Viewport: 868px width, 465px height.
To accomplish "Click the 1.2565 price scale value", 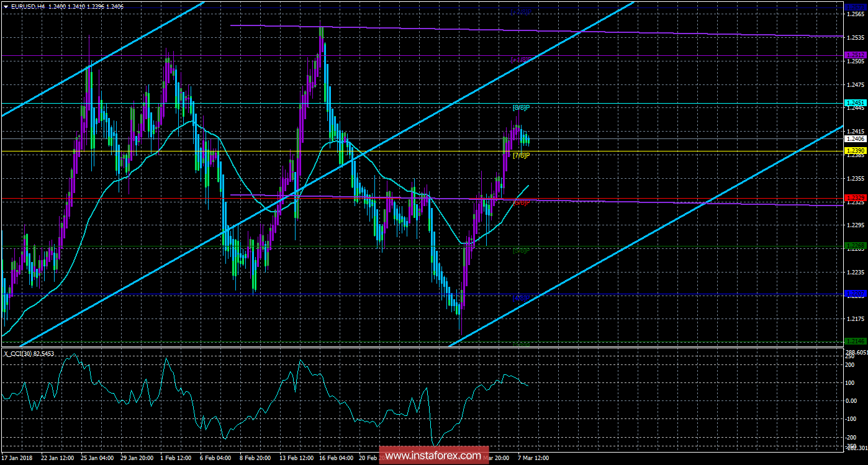I will pyautogui.click(x=857, y=14).
